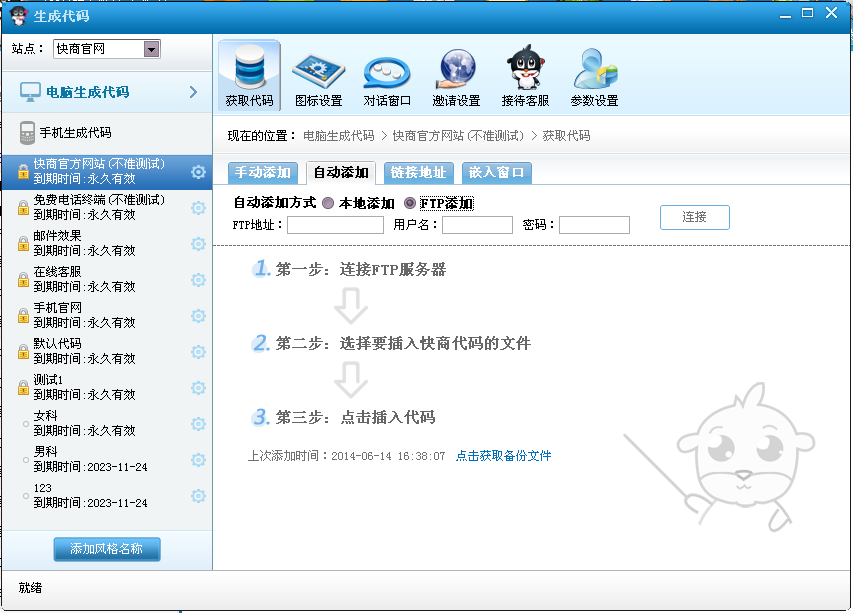The height and width of the screenshot is (613, 853).
Task: Open the 接待客服 penguin icon
Action: [525, 69]
